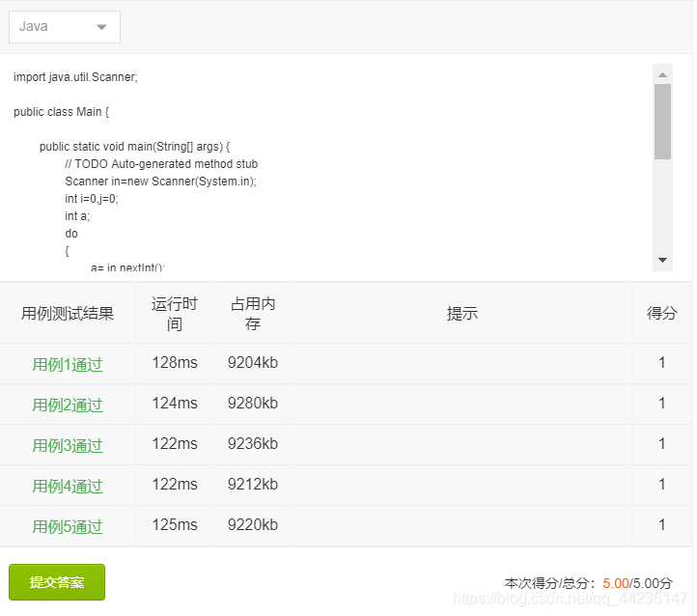This screenshot has height=616, width=697.
Task: Click the 128ms runtime cell
Action: coord(175,363)
